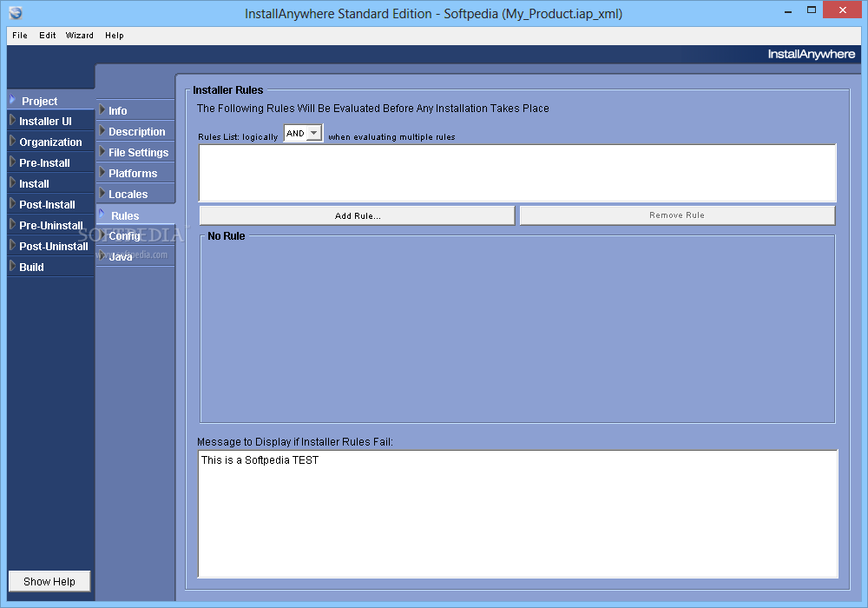Click the arrow icon beside Install
The width and height of the screenshot is (868, 608).
[13, 182]
